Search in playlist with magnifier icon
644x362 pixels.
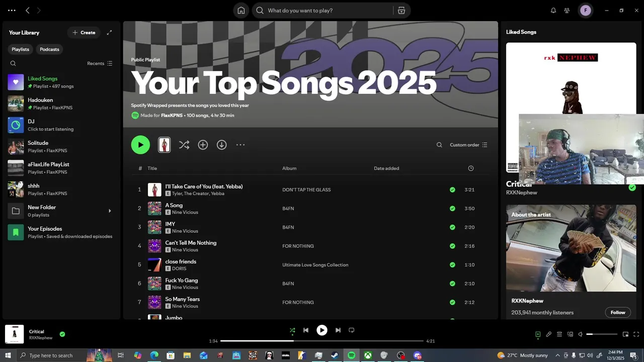439,145
